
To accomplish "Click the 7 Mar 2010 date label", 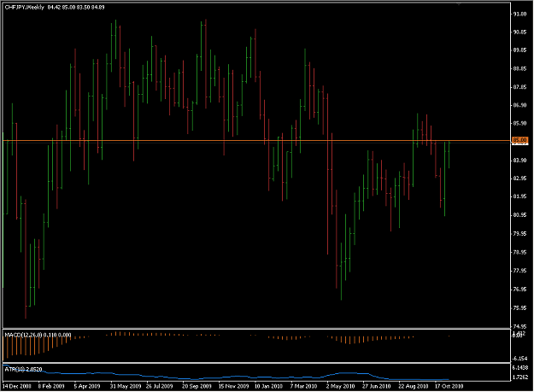I will 304,386.
